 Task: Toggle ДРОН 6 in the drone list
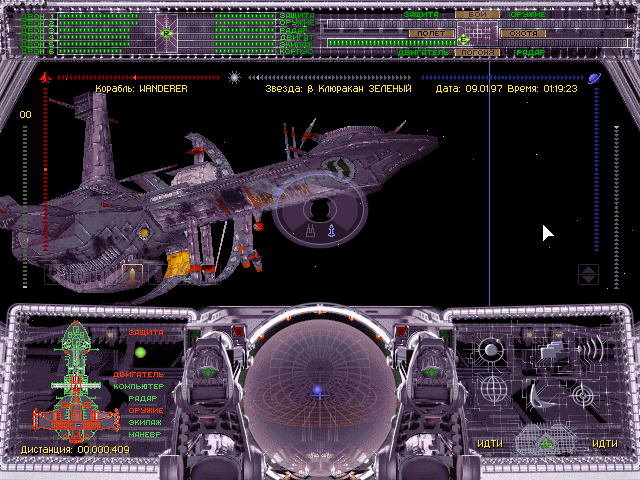(x=38, y=51)
